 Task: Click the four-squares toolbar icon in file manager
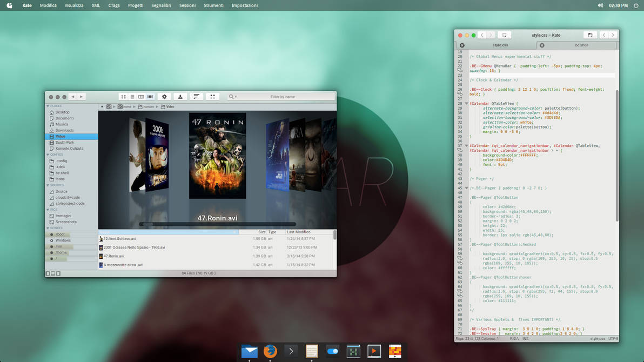(212, 97)
